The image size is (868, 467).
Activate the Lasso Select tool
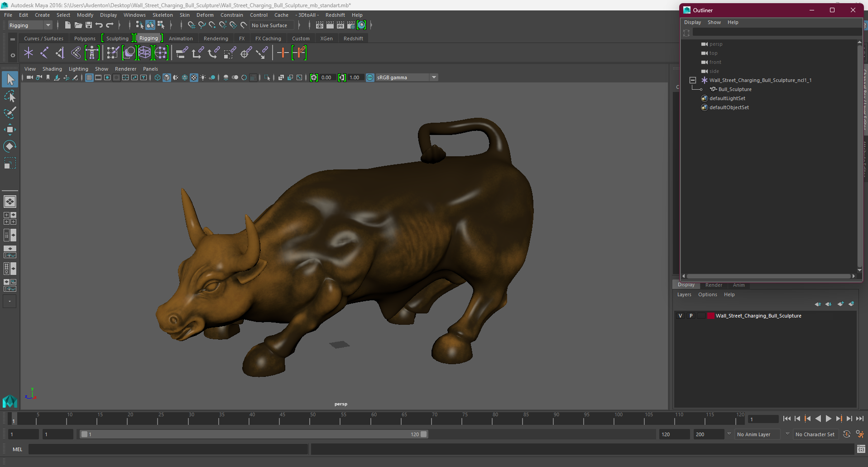point(10,96)
